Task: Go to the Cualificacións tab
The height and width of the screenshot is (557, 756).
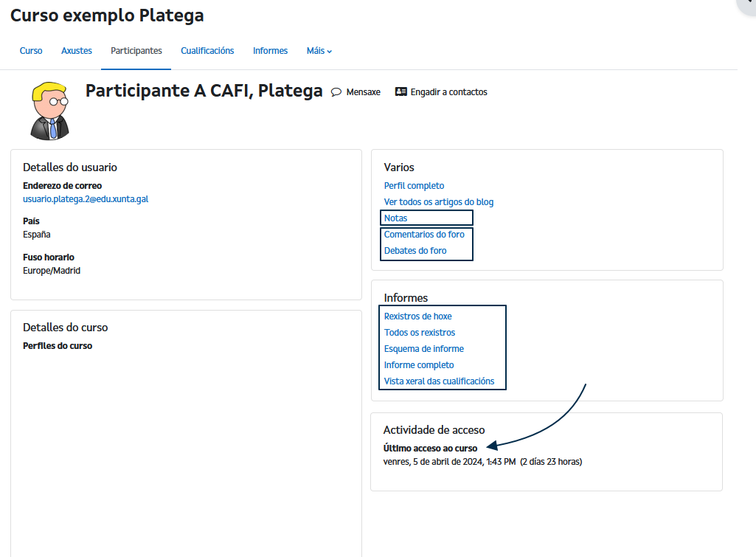Action: point(207,51)
